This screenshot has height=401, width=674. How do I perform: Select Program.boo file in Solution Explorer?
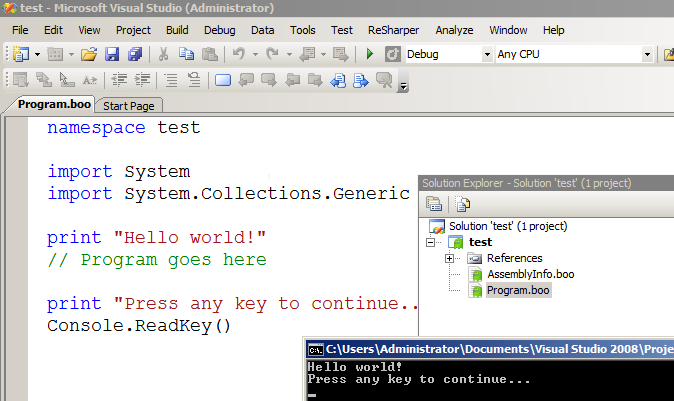coord(518,290)
